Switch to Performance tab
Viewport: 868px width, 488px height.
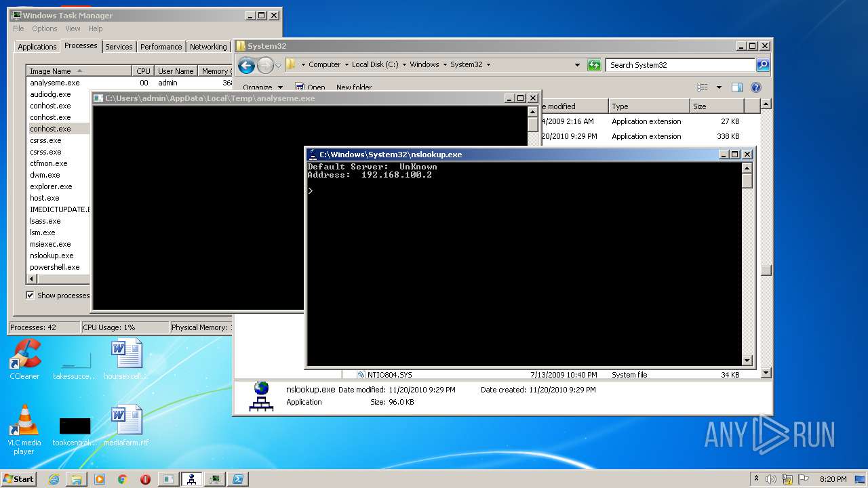pyautogui.click(x=161, y=47)
